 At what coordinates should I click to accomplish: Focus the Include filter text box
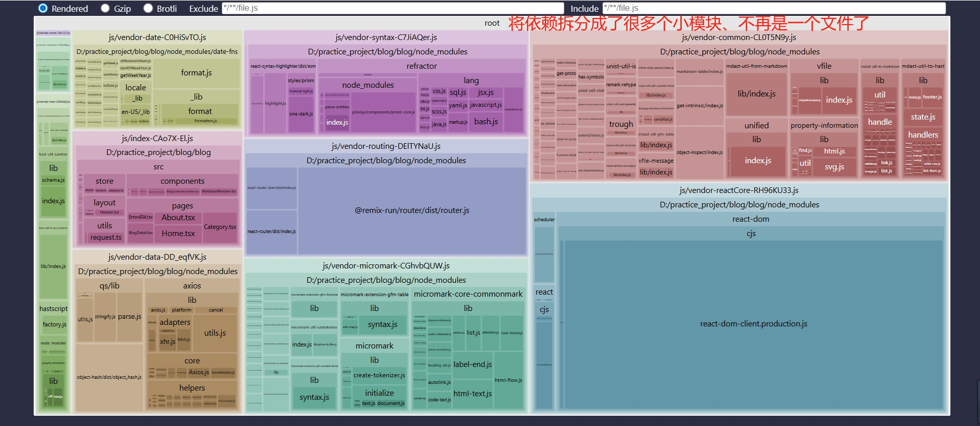774,8
